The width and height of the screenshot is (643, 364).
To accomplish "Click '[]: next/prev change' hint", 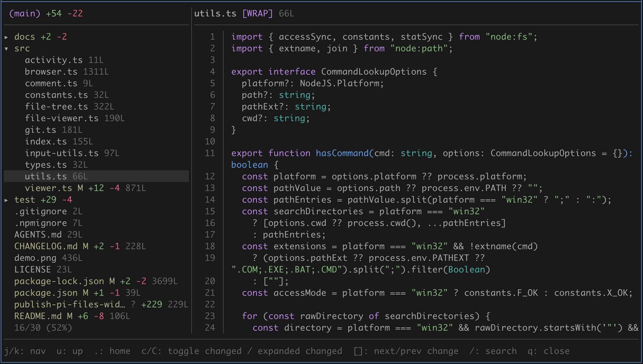I will (406, 351).
